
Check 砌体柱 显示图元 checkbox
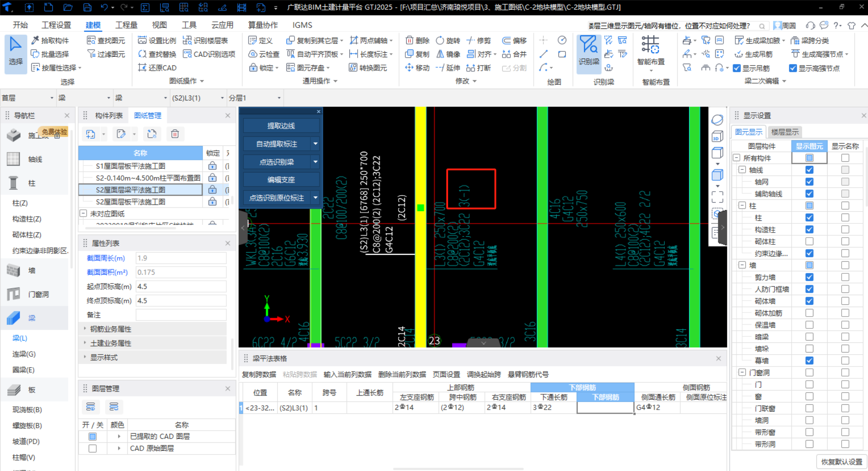[x=809, y=241]
